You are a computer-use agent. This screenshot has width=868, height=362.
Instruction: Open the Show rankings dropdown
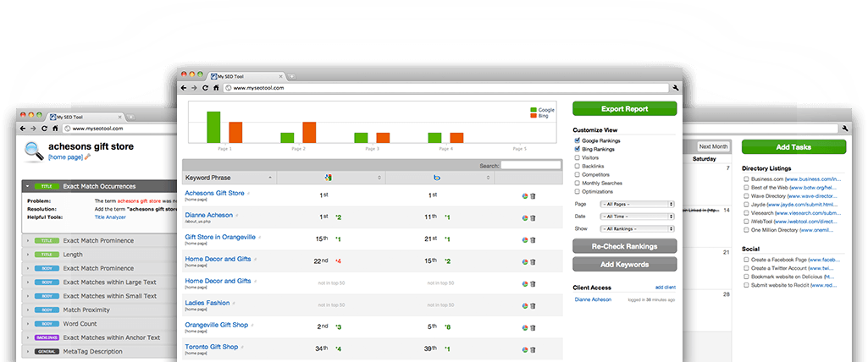pos(635,228)
